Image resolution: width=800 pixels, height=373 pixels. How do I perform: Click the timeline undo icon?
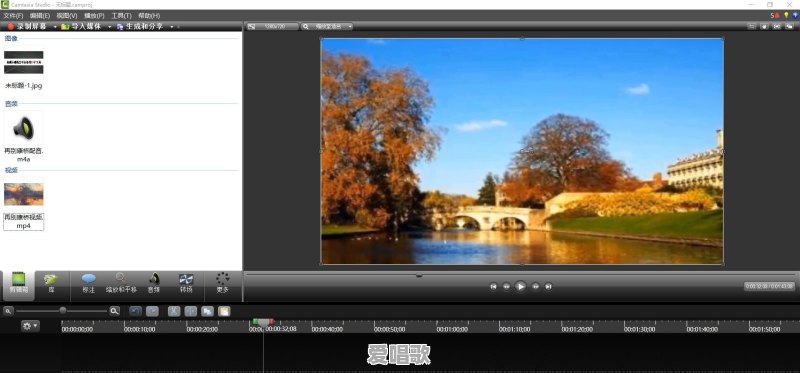pyautogui.click(x=135, y=311)
